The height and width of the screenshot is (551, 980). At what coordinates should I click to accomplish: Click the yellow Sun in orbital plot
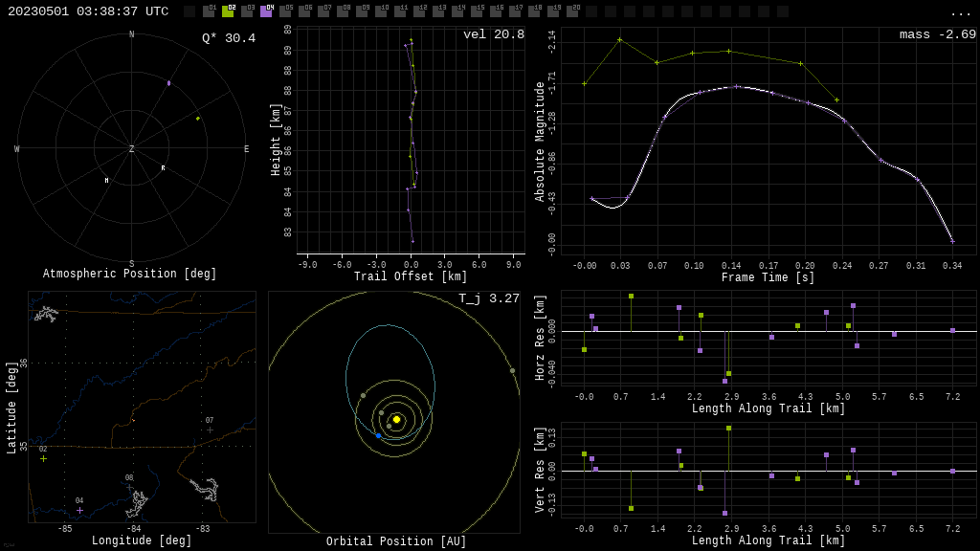396,419
